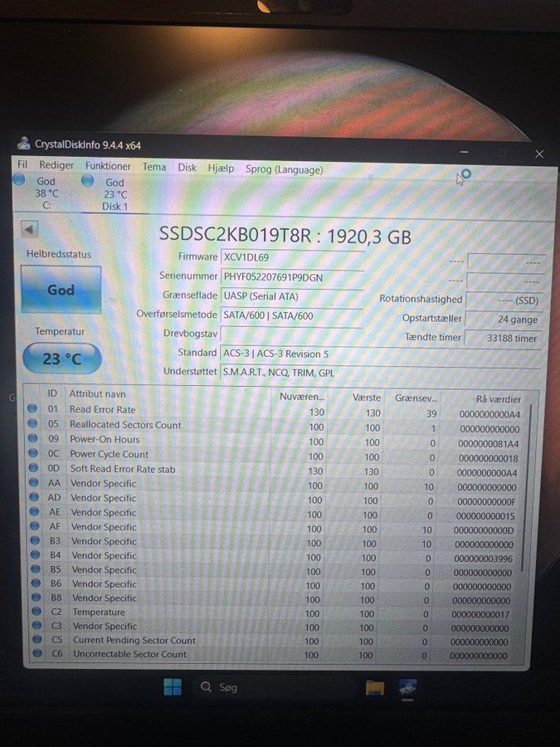Image resolution: width=560 pixels, height=747 pixels.
Task: Open the Tema menu
Action: (x=154, y=167)
